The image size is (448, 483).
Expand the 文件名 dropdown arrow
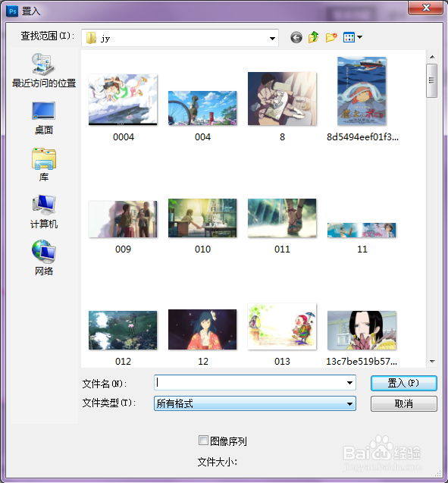coord(349,383)
